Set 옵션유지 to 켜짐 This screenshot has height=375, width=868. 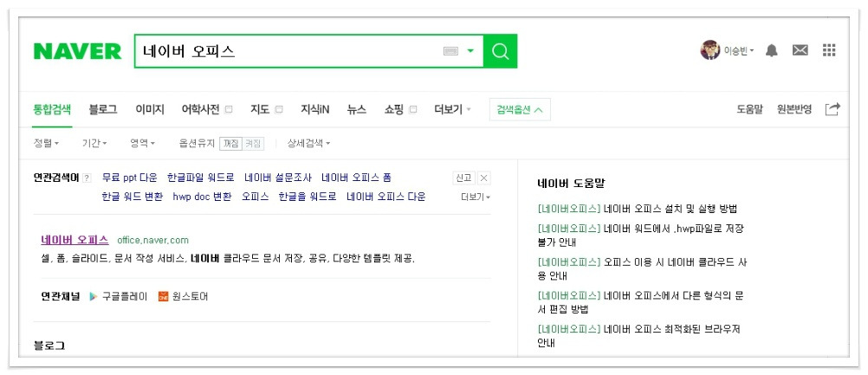click(x=252, y=143)
